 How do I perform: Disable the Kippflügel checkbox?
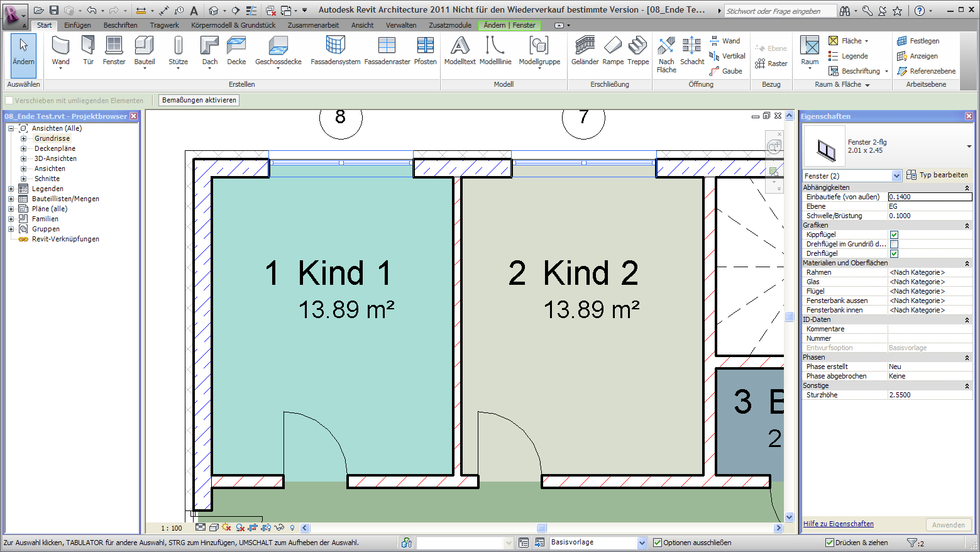(x=893, y=234)
